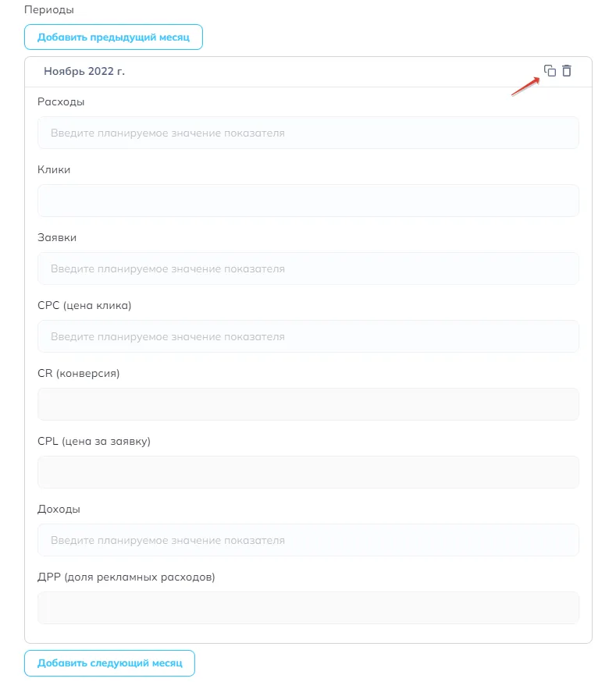Screen dimensions: 616x682
Task: Click the Клики field label
Action: [54, 169]
